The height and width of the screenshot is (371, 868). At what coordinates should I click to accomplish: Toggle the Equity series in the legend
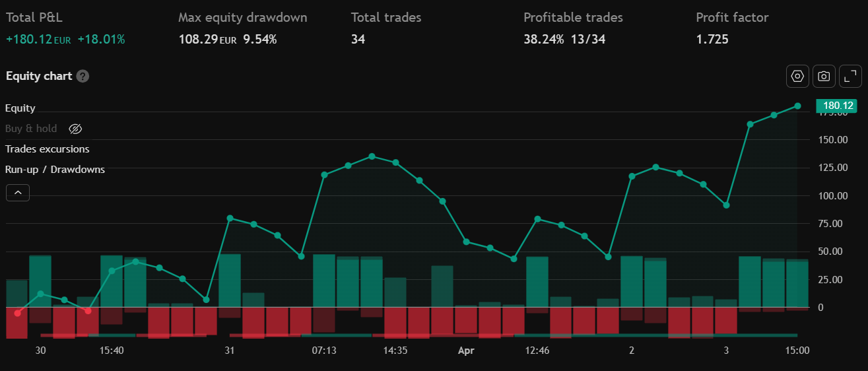[20, 108]
